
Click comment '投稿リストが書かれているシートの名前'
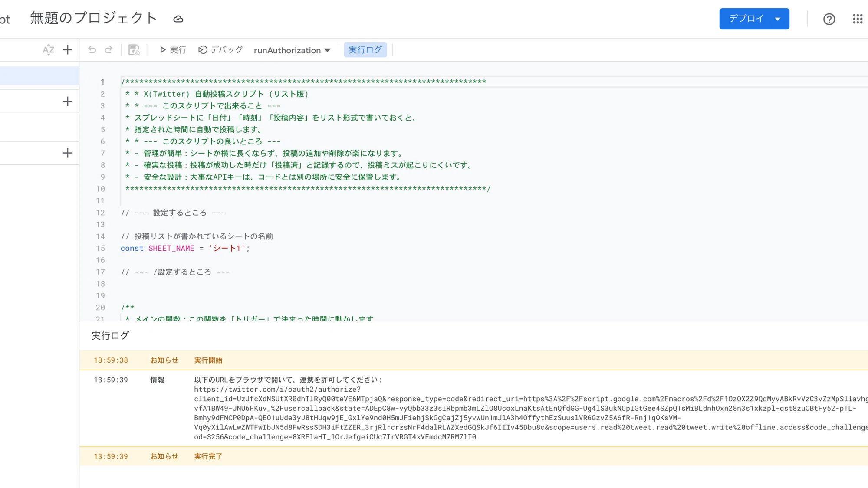(x=197, y=236)
